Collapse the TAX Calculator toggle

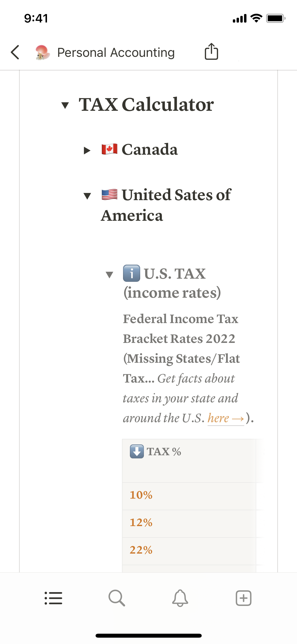[x=65, y=105]
